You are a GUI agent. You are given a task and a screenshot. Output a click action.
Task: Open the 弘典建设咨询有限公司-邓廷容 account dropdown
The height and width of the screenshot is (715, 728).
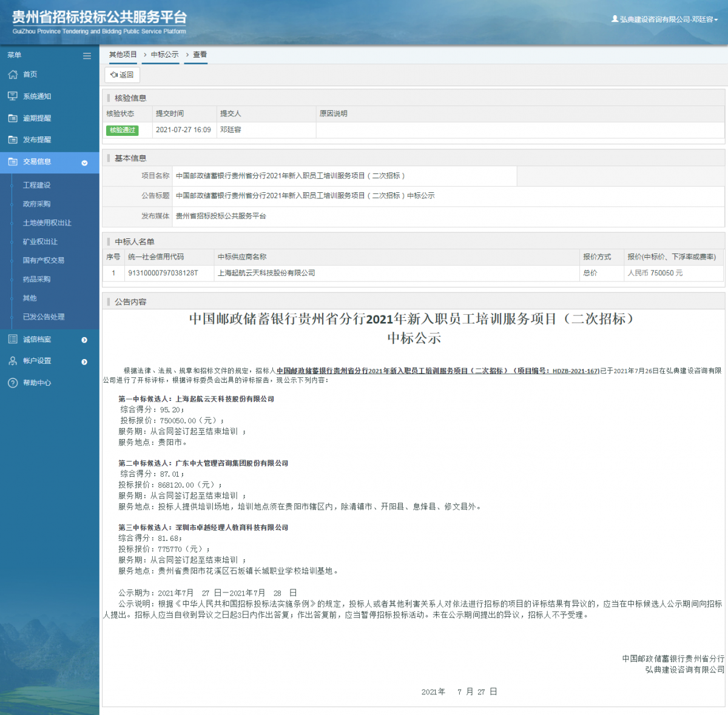(666, 19)
